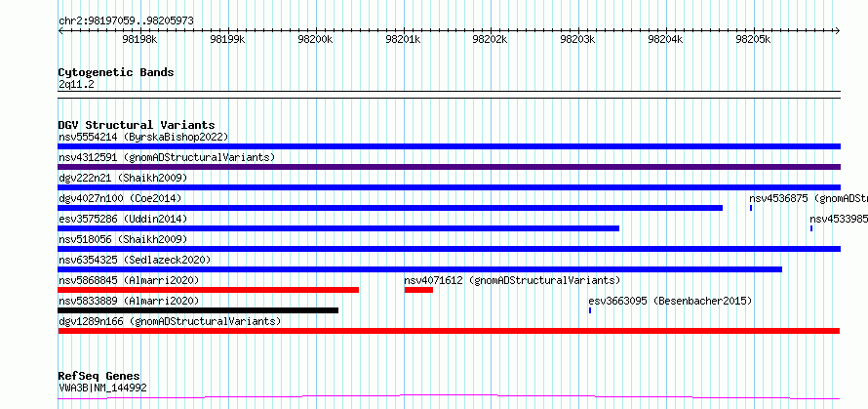Select the black nsv5833889 variant bar

pyautogui.click(x=198, y=310)
